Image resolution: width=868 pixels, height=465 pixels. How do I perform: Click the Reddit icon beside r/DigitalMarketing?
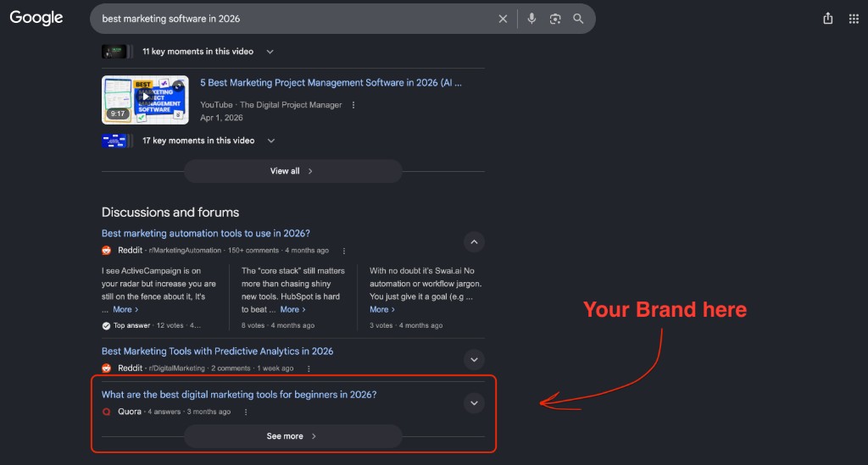coord(106,368)
